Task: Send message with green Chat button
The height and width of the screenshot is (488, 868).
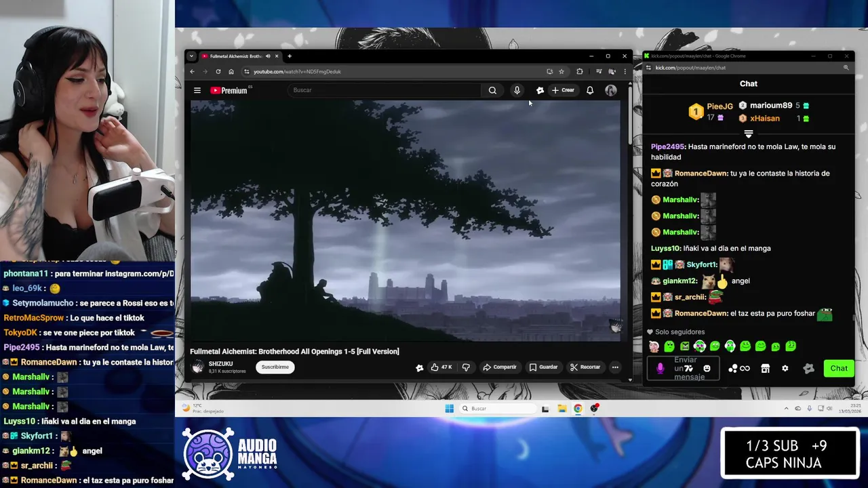Action: click(x=839, y=368)
